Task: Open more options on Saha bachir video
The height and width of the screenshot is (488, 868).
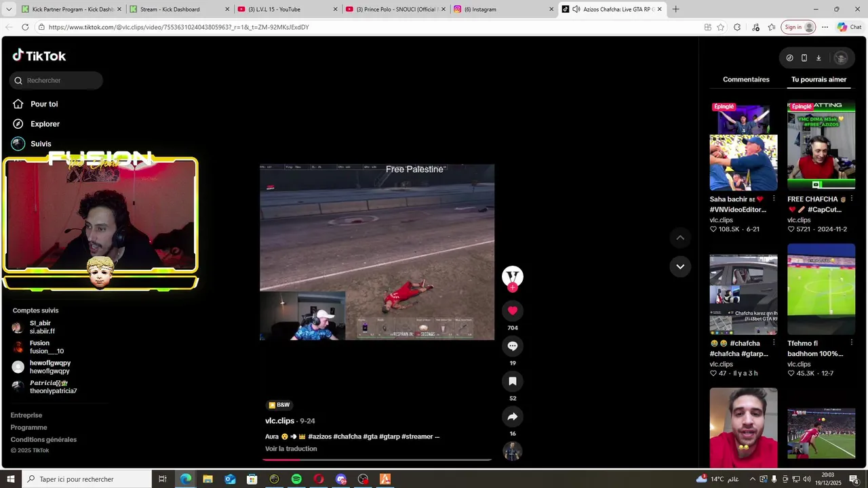Action: [774, 199]
